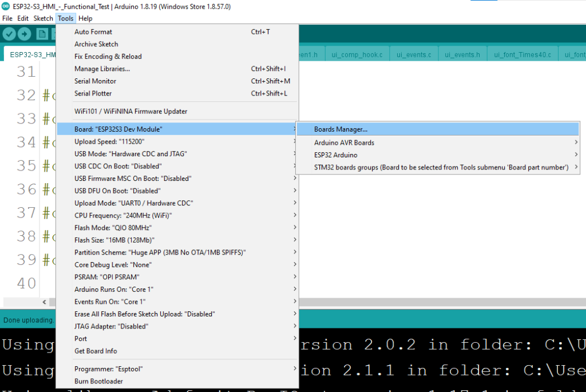Open the Partition Scheme setting submenu
Screen dimensions: 586x392
(160, 252)
